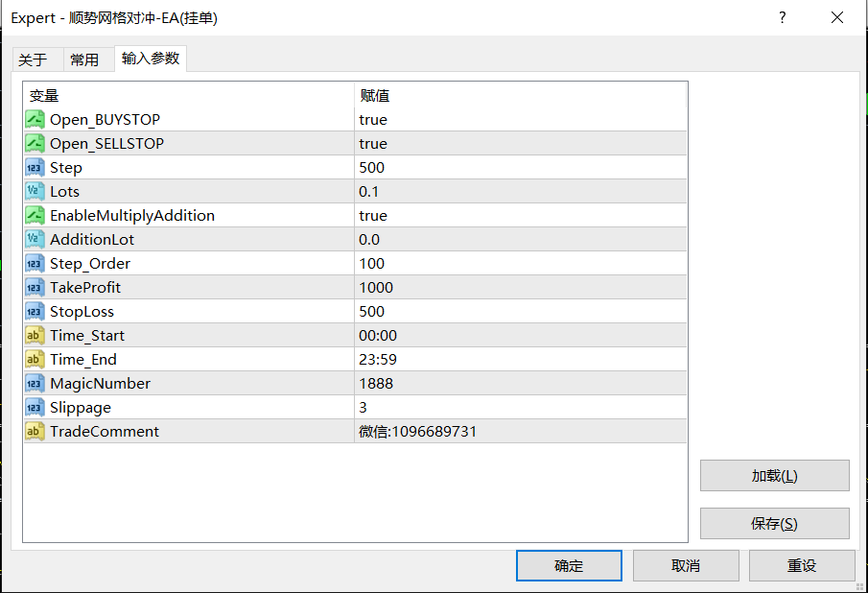This screenshot has height=593, width=868.
Task: Switch to the 关于 tab
Action: 33,59
